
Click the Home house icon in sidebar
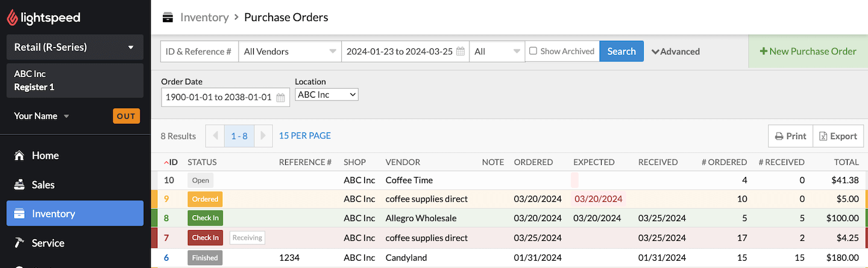coord(20,155)
